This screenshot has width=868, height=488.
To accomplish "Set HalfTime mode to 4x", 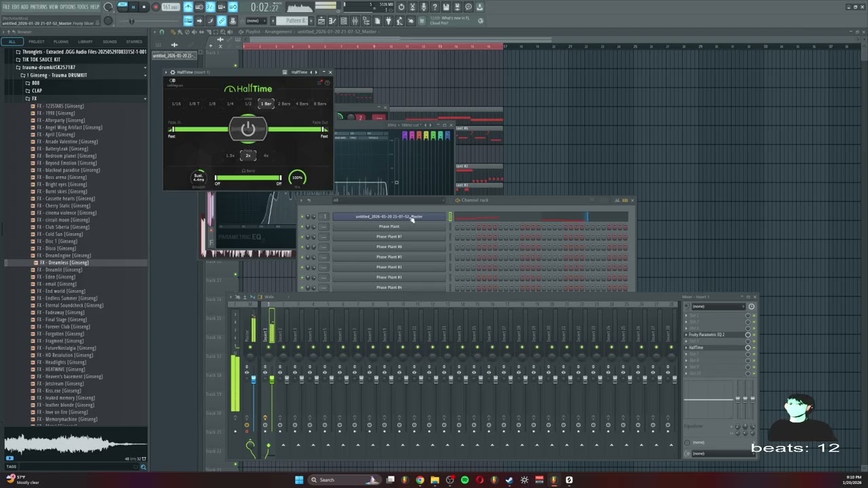I will click(266, 155).
